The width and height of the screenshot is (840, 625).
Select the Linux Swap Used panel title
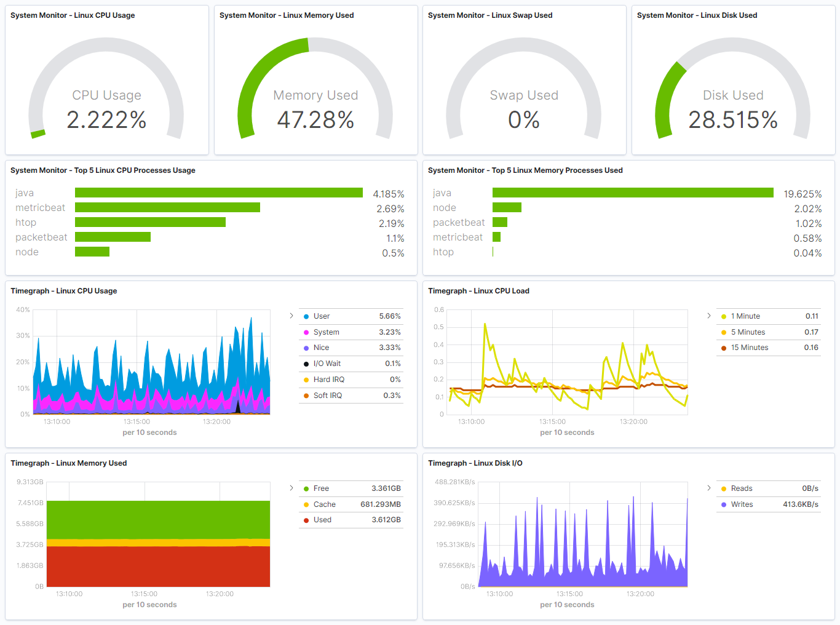(x=490, y=15)
